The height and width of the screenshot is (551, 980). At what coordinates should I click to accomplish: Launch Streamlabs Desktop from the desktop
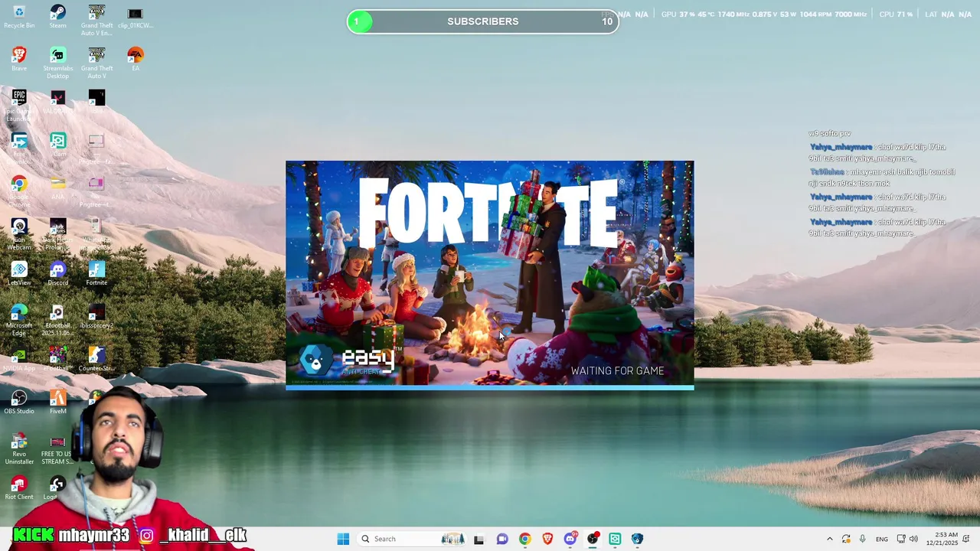point(57,63)
